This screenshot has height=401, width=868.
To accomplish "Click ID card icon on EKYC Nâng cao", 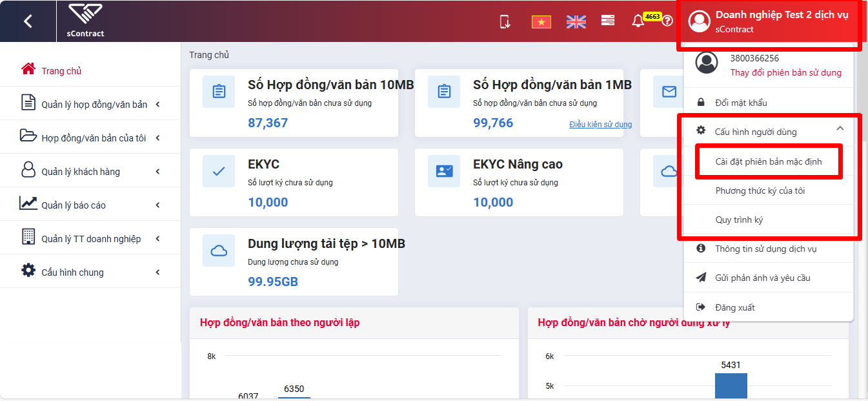I will [444, 171].
